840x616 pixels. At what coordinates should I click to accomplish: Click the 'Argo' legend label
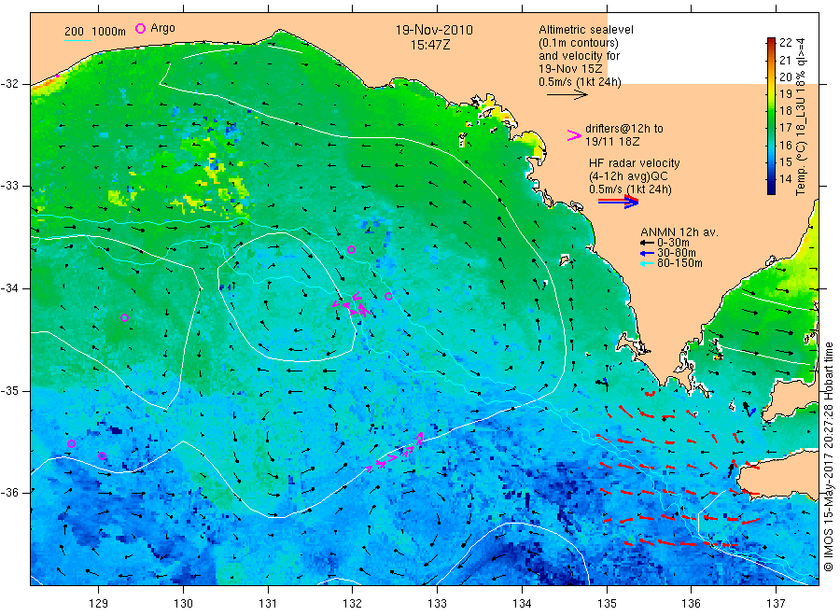coord(162,28)
